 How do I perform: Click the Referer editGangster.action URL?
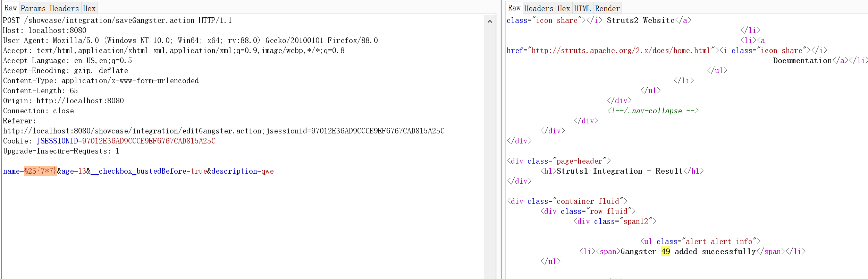tap(224, 131)
